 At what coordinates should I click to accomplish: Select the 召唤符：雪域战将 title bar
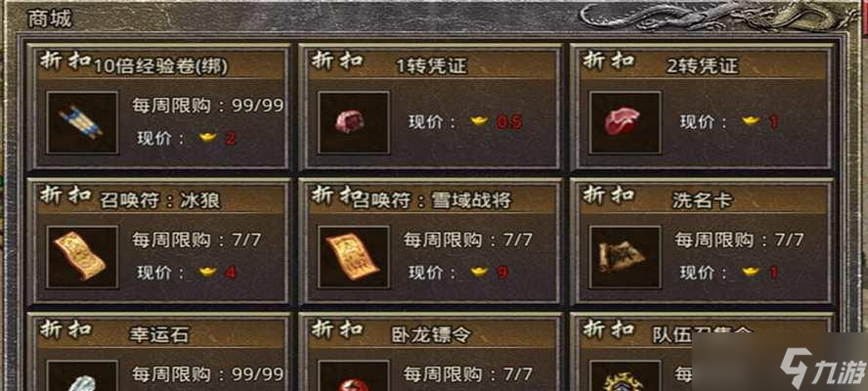(x=432, y=200)
